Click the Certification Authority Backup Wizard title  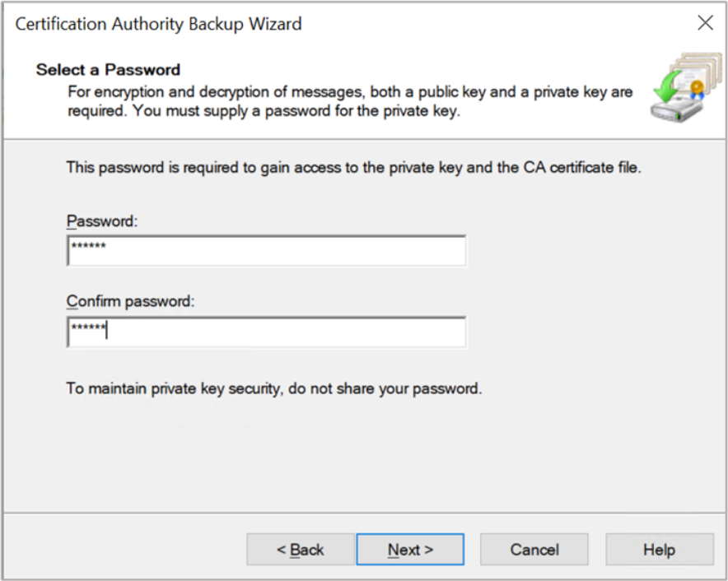pyautogui.click(x=159, y=24)
